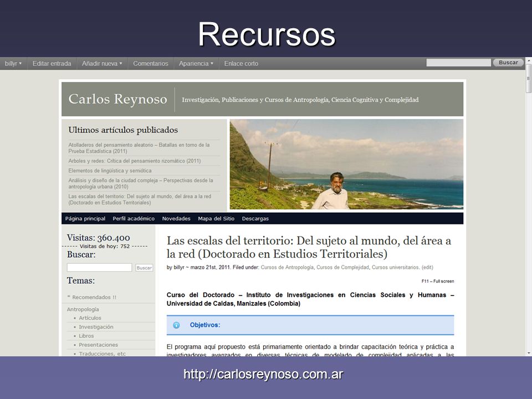Open the billyr admin dropdown
532x399 pixels.
(13, 63)
